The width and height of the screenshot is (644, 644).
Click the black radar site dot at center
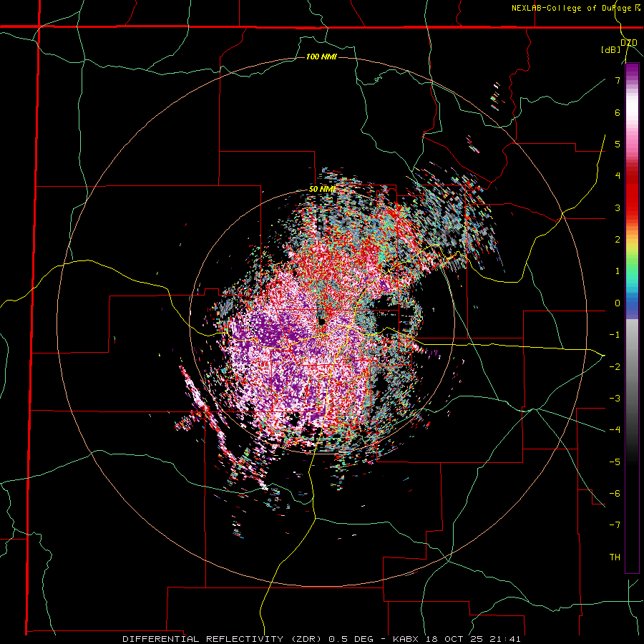(x=321, y=321)
